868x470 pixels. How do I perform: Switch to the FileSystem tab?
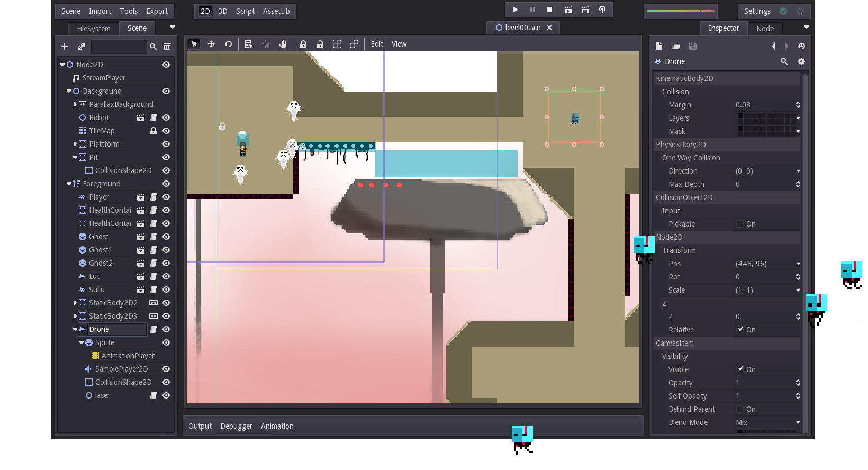tap(93, 29)
